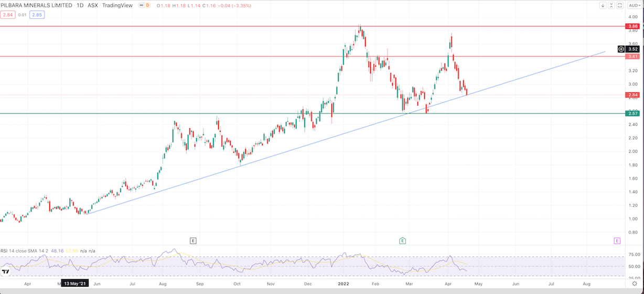Click the TradingView logo badge

click(6, 271)
